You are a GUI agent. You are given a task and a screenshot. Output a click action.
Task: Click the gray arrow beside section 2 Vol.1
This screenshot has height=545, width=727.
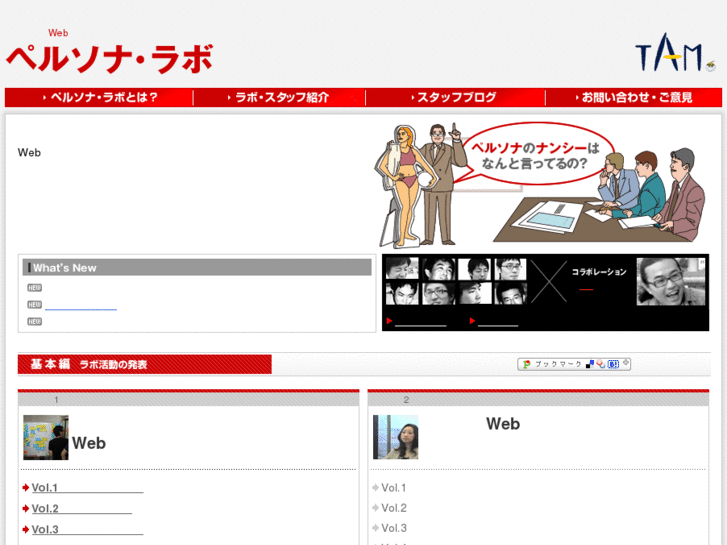(x=376, y=487)
